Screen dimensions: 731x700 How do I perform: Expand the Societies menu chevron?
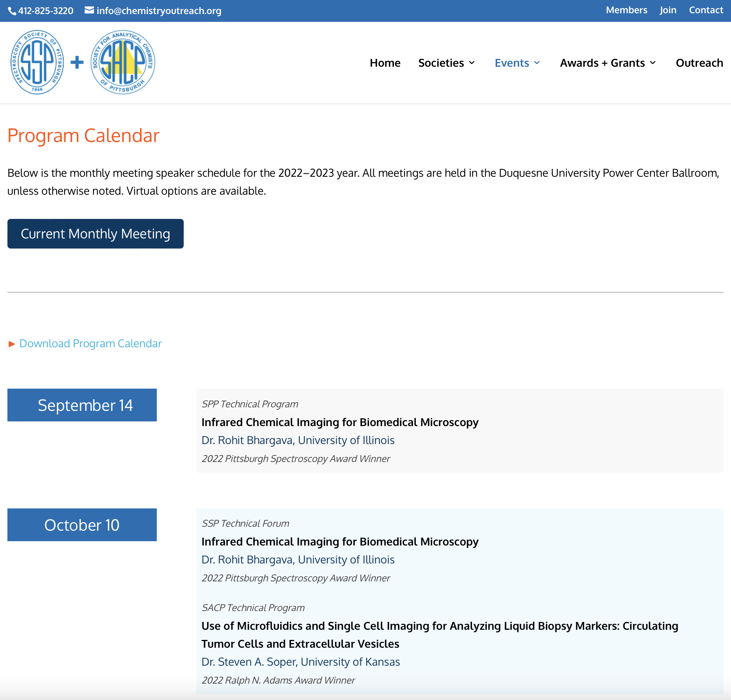pos(472,63)
